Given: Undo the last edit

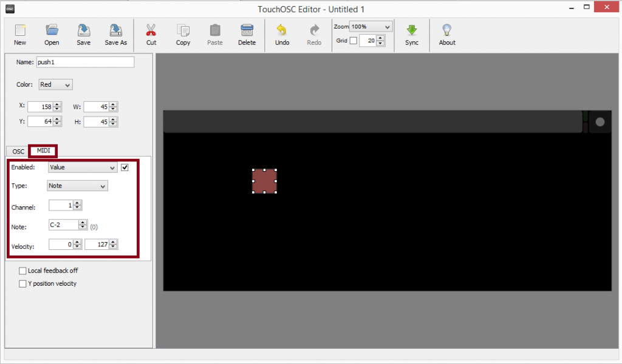Looking at the screenshot, I should pos(282,35).
